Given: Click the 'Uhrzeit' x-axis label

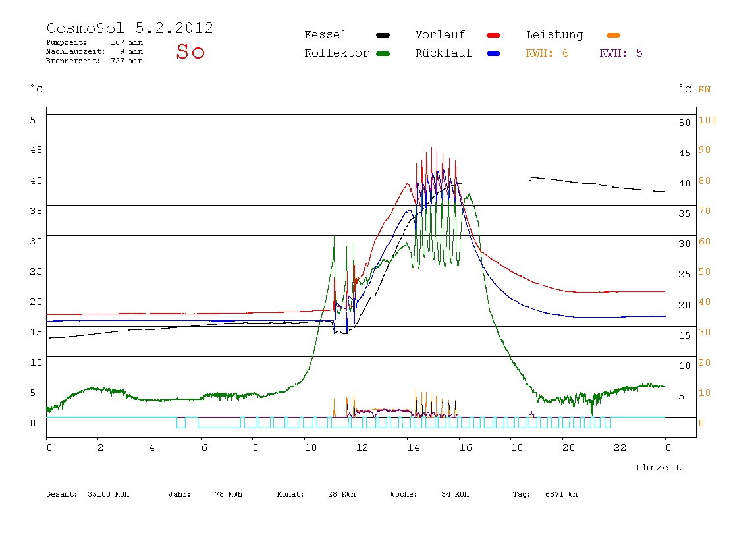Looking at the screenshot, I should pos(659,467).
